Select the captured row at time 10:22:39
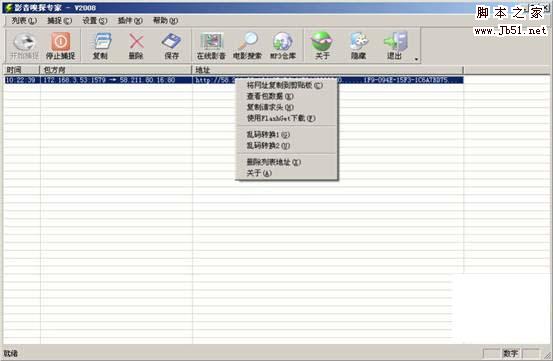 (x=233, y=80)
